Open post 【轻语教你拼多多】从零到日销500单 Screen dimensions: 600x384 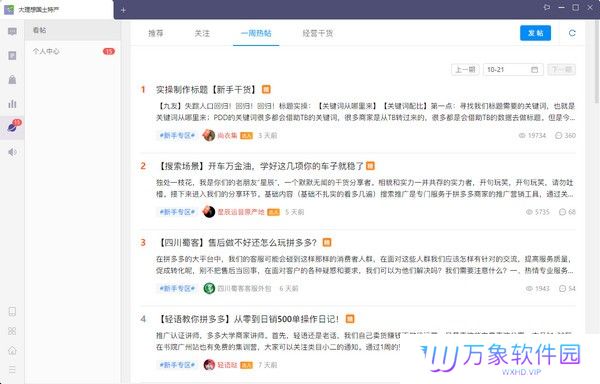click(249, 319)
